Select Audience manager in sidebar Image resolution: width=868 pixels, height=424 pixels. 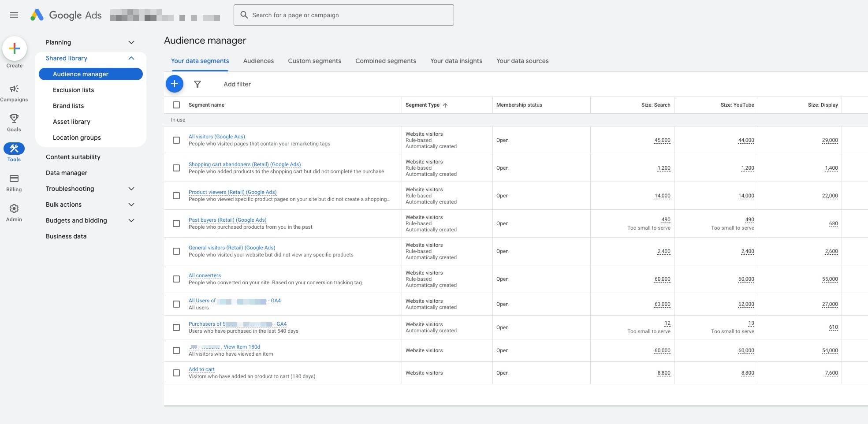pyautogui.click(x=91, y=74)
